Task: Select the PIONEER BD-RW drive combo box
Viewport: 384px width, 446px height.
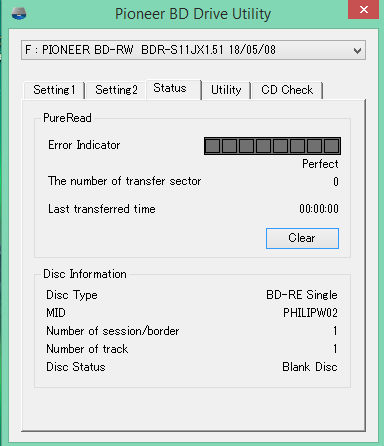Action: click(x=193, y=50)
